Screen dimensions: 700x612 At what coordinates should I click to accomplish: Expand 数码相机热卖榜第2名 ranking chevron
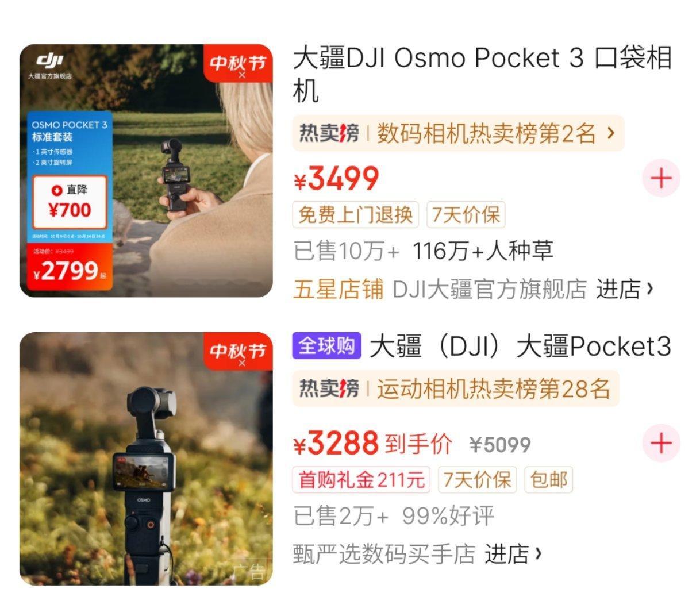[611, 133]
